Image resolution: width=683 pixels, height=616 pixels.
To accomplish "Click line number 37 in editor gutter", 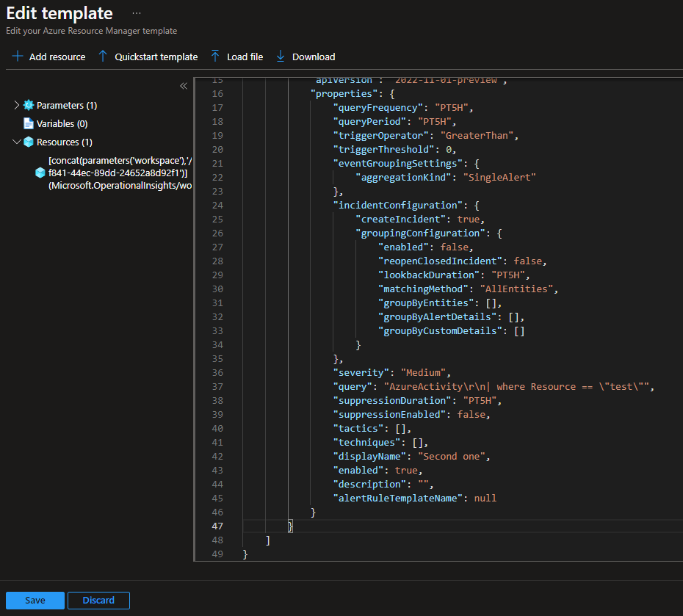I will pyautogui.click(x=217, y=387).
